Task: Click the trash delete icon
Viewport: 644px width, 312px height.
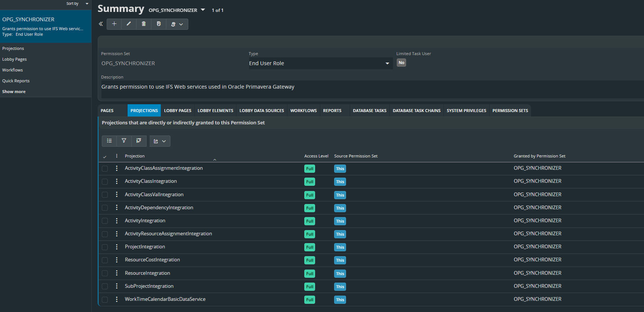Action: pyautogui.click(x=144, y=24)
